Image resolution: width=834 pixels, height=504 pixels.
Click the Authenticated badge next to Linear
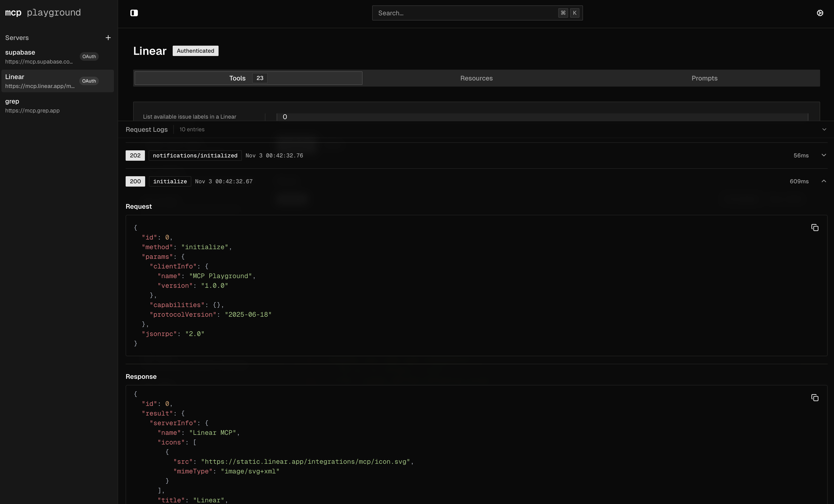pyautogui.click(x=195, y=51)
